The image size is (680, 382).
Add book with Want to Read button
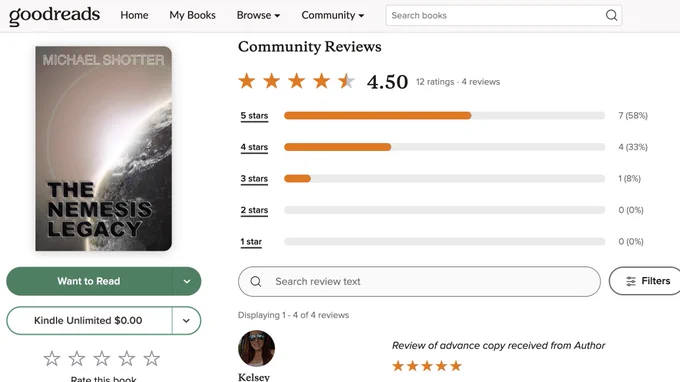point(89,281)
